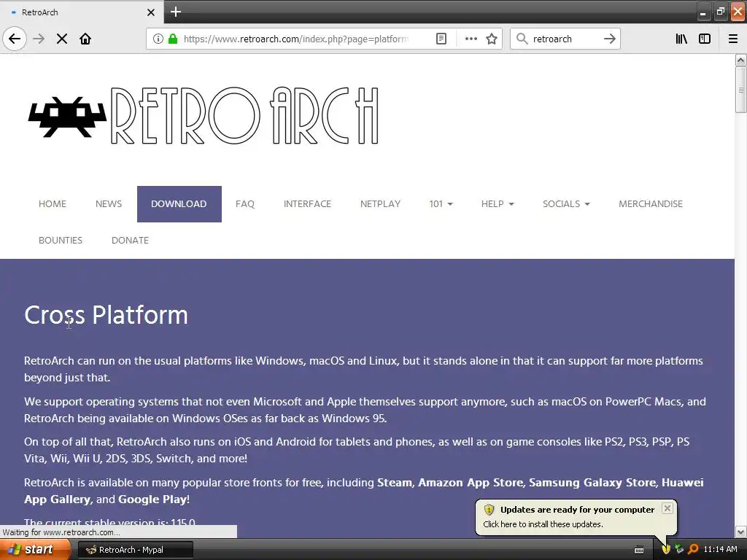Click the Amazon App Store text
This screenshot has width=747, height=560.
[471, 483]
